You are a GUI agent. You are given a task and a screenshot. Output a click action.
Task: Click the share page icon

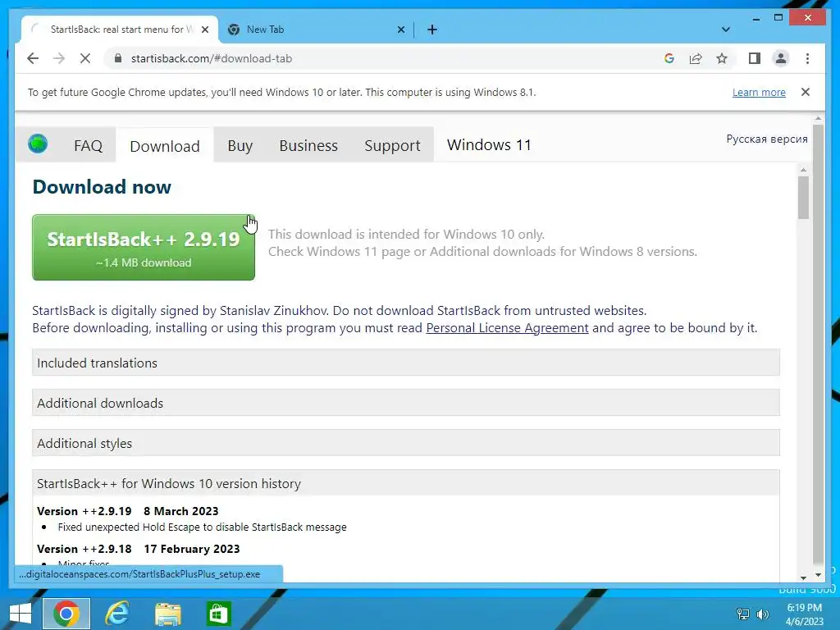pos(696,58)
